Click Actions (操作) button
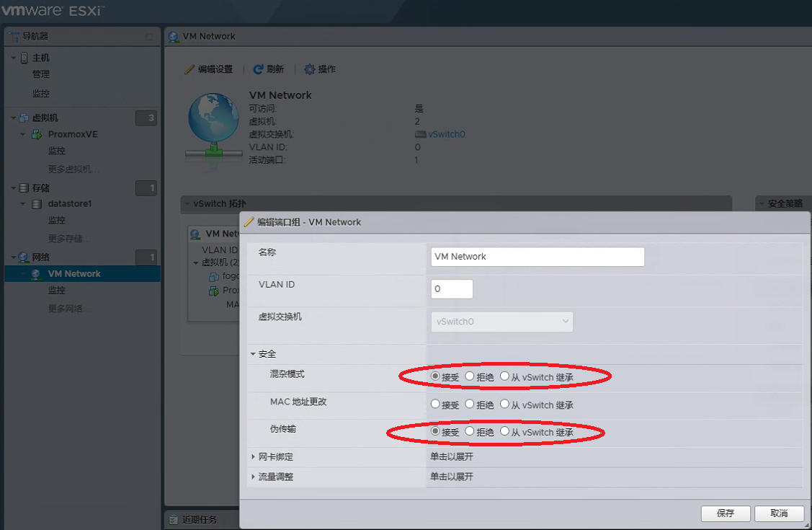Screen dimensions: 812x530 click(x=319, y=69)
